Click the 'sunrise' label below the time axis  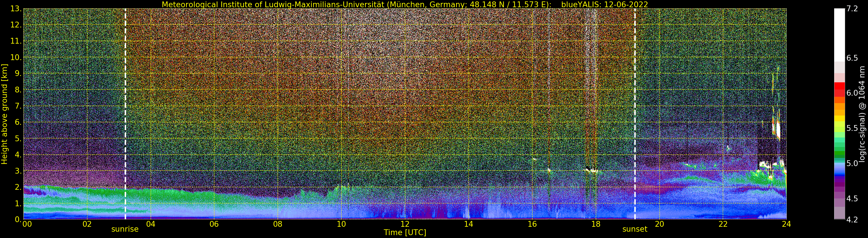pyautogui.click(x=125, y=229)
